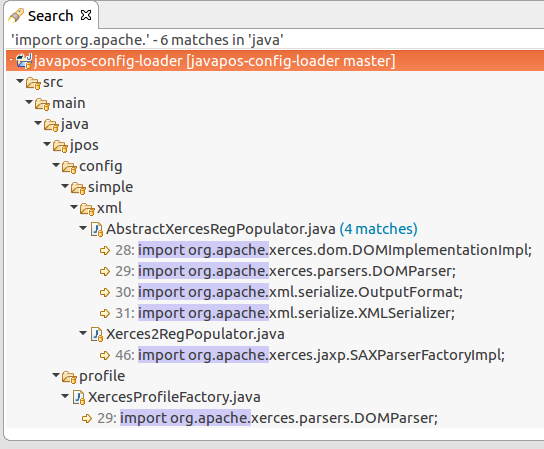Viewport: 544px width, 449px height.
Task: Click Xerces2RegPopulator.java file icon
Action: 97,334
